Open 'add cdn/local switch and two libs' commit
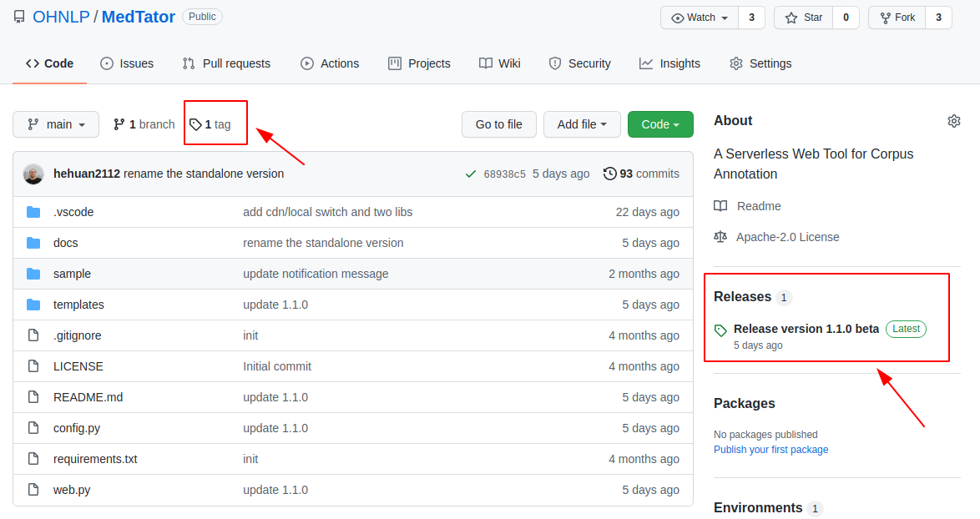 327,212
